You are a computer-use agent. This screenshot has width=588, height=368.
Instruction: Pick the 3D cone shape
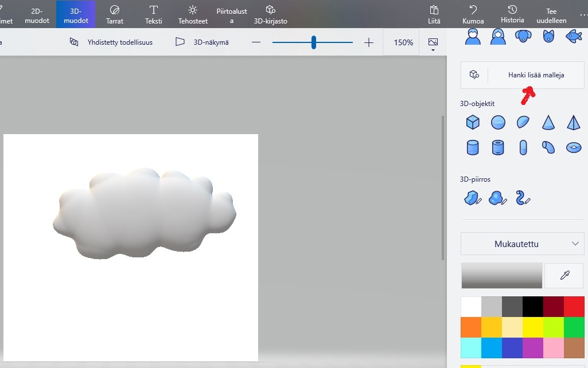[x=548, y=122]
